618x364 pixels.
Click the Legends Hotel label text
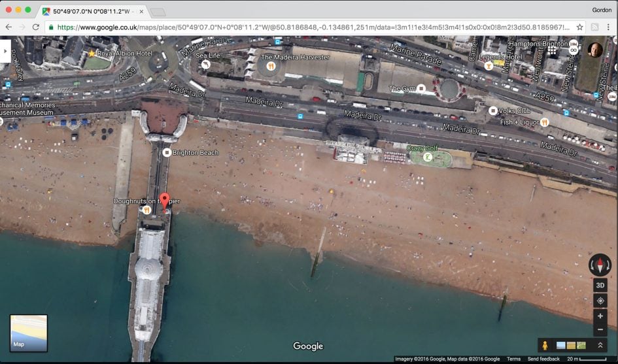point(500,57)
